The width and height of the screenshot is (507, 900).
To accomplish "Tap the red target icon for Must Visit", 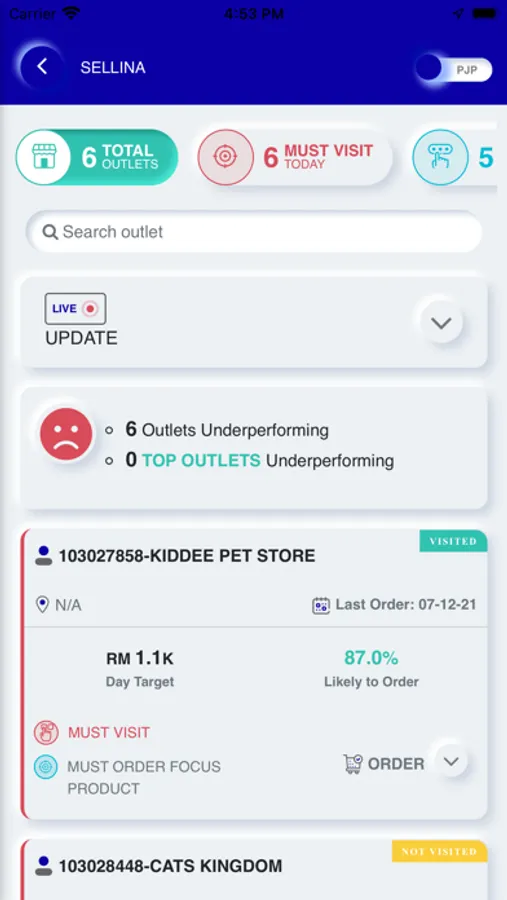I will (225, 157).
